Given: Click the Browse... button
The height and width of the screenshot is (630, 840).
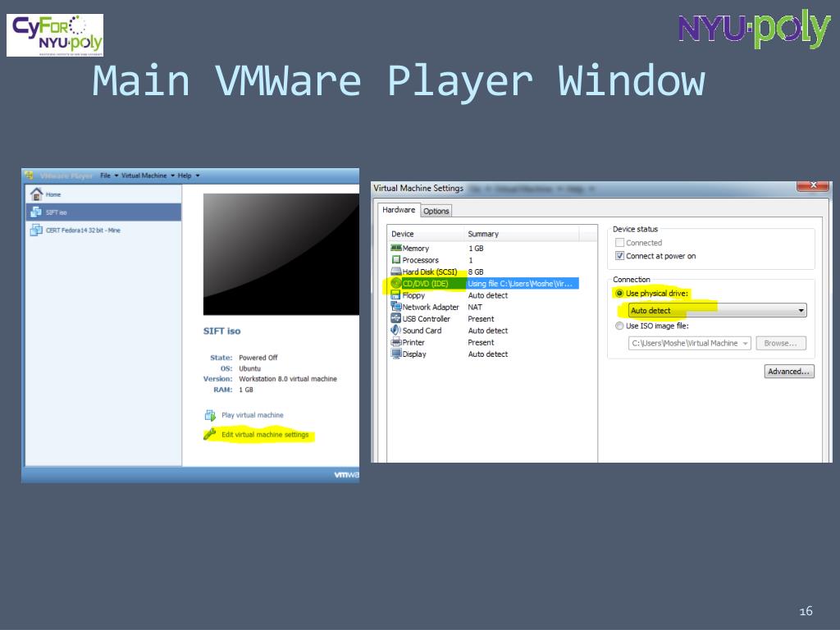Looking at the screenshot, I should point(781,344).
